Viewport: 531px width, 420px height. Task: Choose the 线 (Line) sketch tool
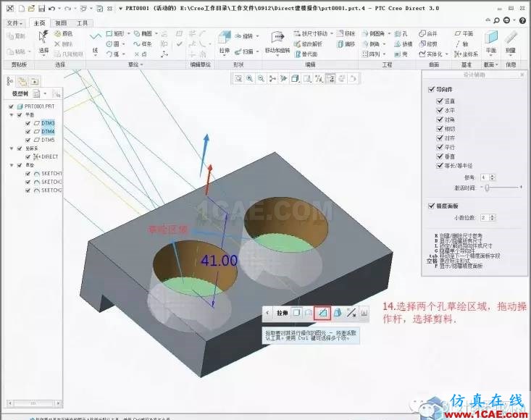[95, 42]
